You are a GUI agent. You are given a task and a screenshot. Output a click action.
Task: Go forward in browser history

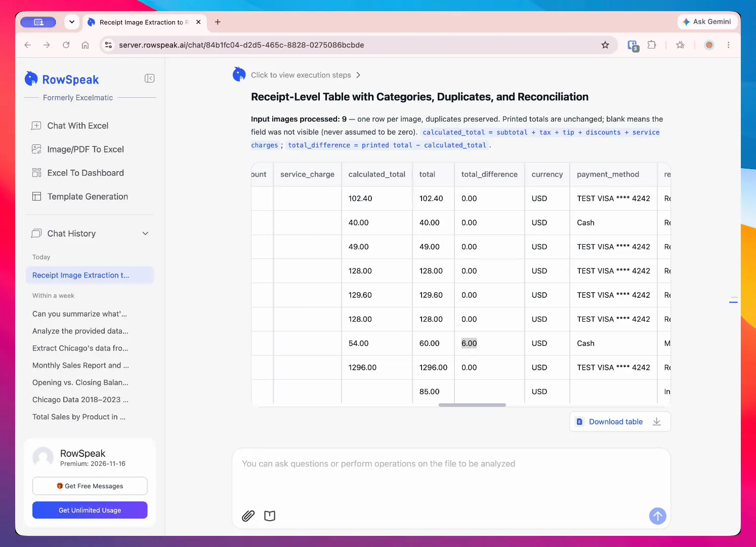click(47, 45)
